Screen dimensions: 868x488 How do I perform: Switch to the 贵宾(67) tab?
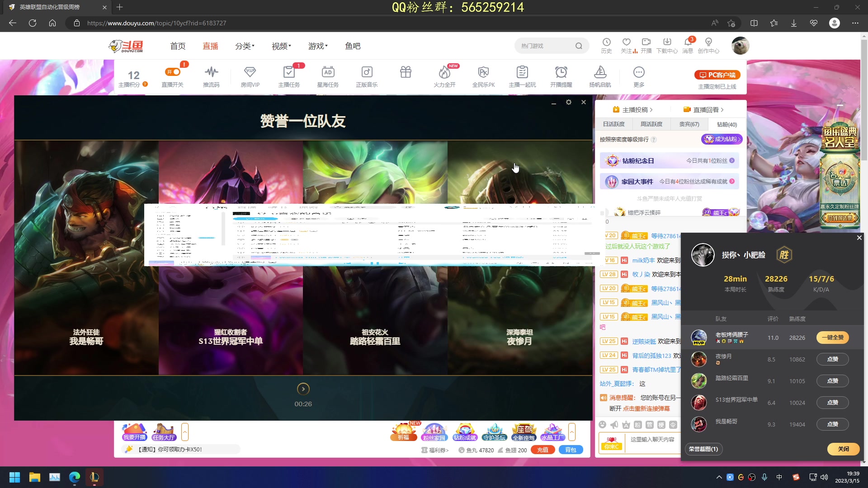click(689, 124)
